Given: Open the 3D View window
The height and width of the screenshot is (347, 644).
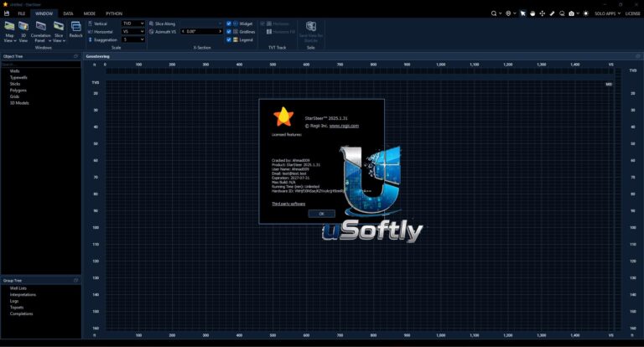Looking at the screenshot, I should coord(23,32).
